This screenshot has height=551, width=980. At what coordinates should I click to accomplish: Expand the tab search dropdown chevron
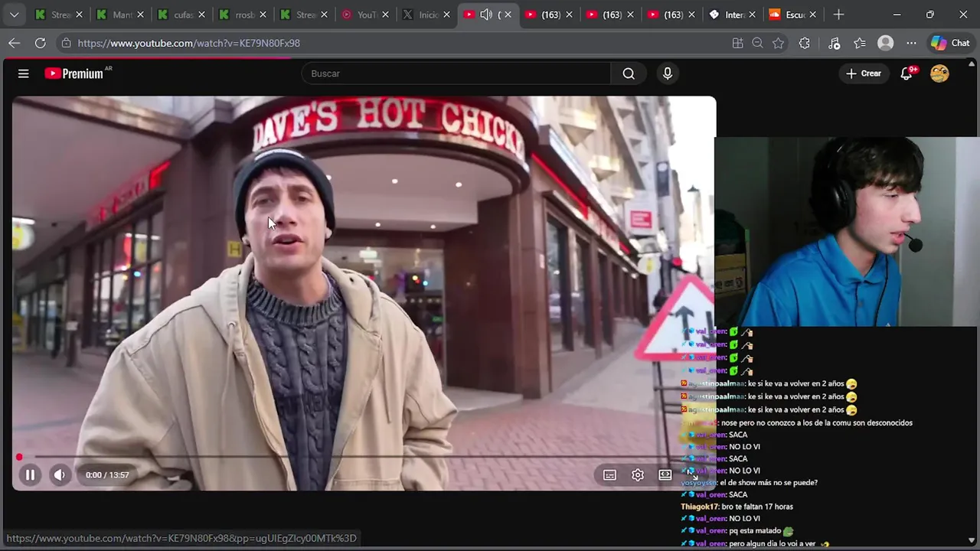coord(14,15)
